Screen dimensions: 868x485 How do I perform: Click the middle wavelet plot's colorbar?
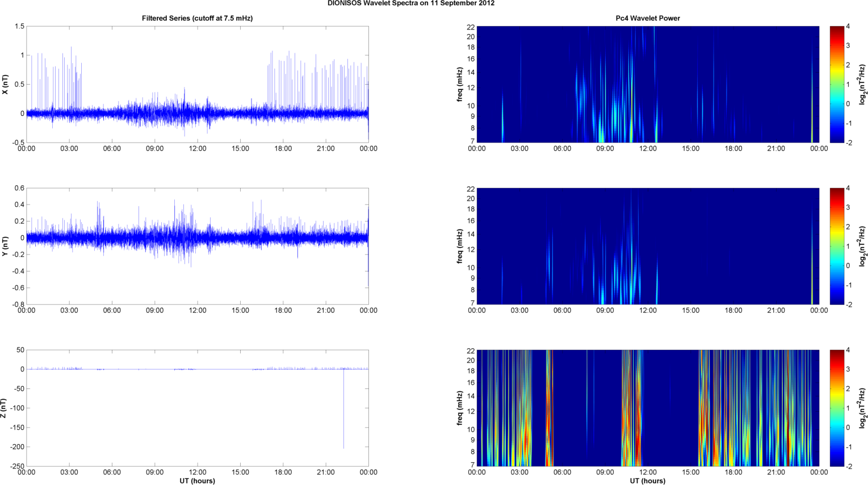tap(836, 246)
